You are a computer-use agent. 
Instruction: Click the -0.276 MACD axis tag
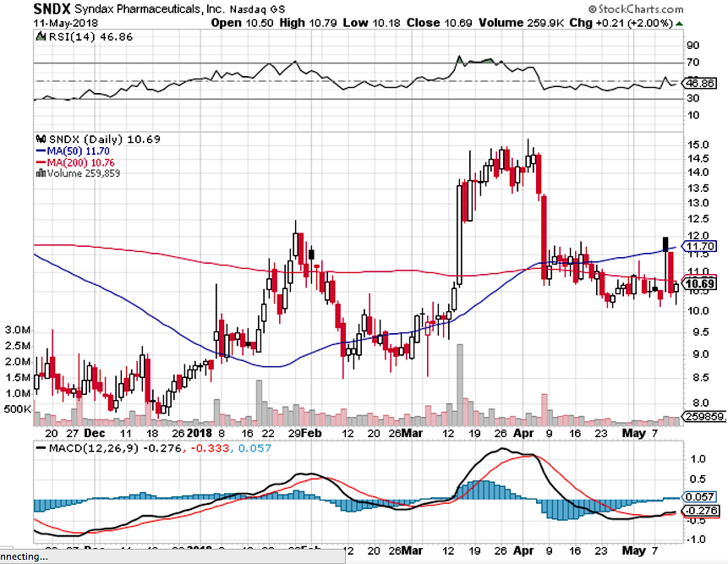(699, 511)
